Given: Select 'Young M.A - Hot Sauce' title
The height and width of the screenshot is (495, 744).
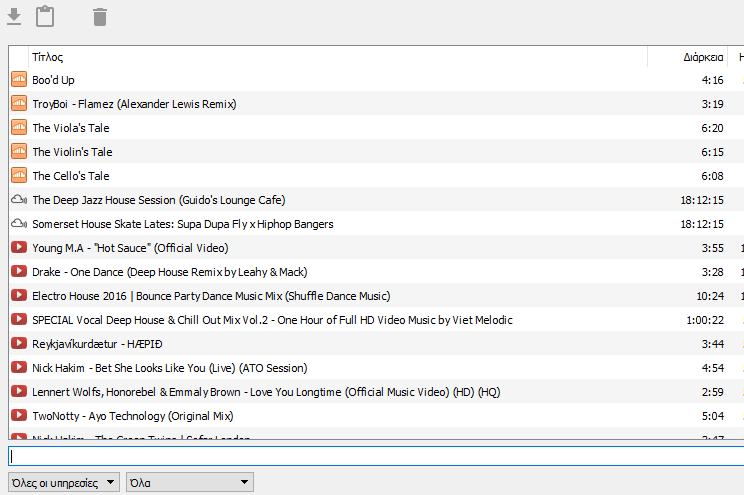Looking at the screenshot, I should [130, 248].
